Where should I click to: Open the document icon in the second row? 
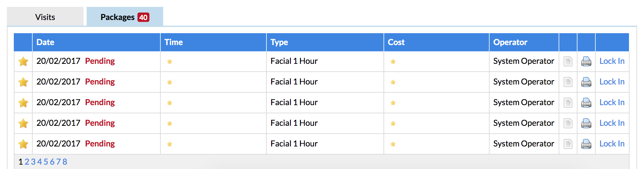coord(568,82)
